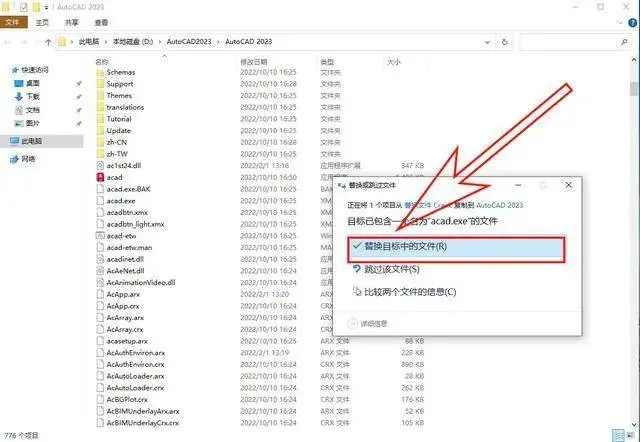
Task: Select 本地磁盘 (D:) in the breadcrumb
Action: click(133, 42)
